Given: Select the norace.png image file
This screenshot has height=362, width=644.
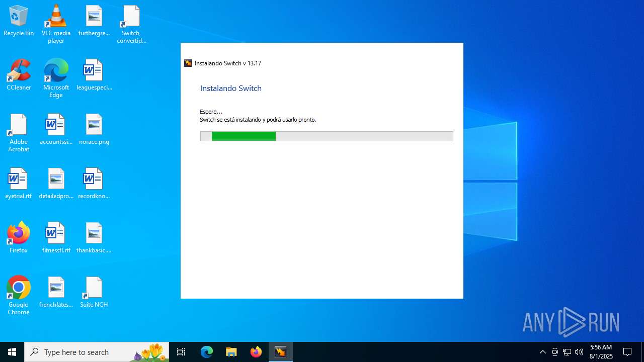Looking at the screenshot, I should click(94, 130).
